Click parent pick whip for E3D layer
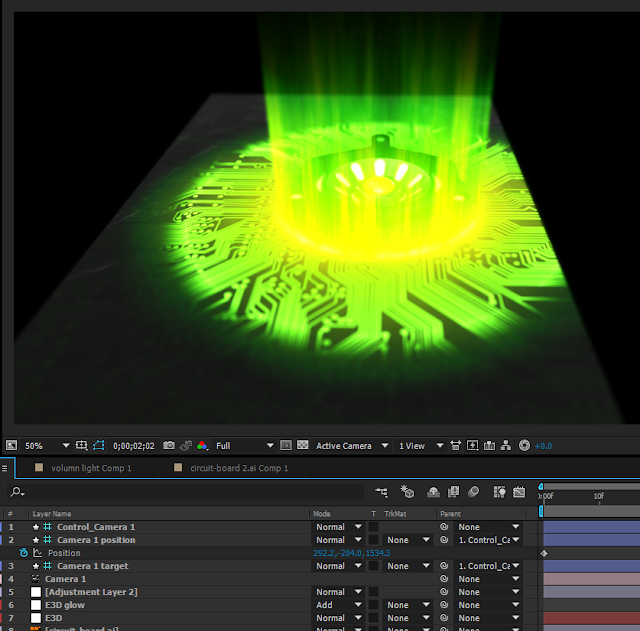Screen dimensions: 640x631 pyautogui.click(x=444, y=618)
